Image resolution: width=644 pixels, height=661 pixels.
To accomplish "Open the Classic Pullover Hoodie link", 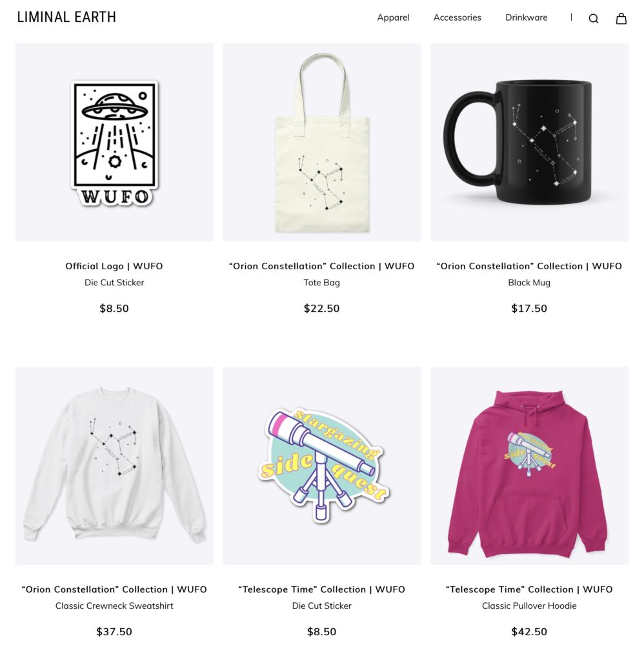I will pyautogui.click(x=529, y=605).
